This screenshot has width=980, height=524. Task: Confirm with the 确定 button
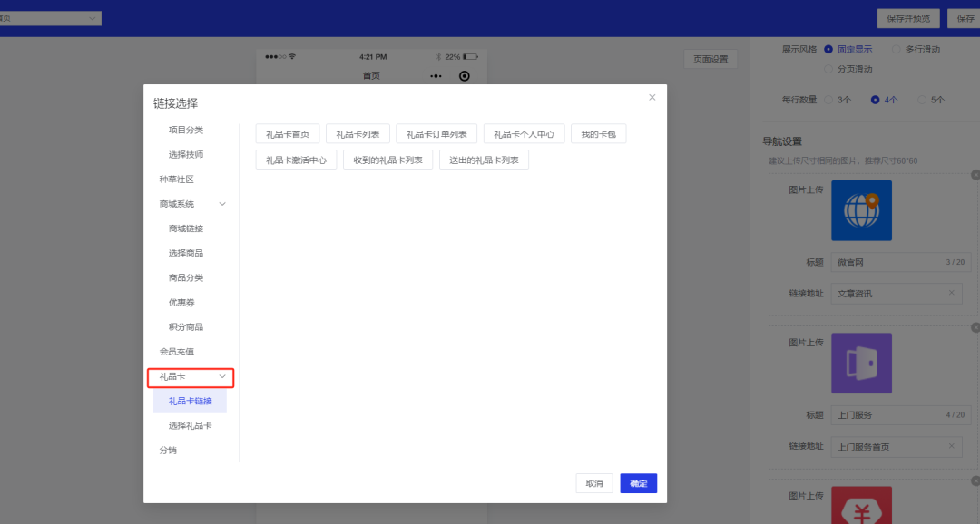[638, 483]
